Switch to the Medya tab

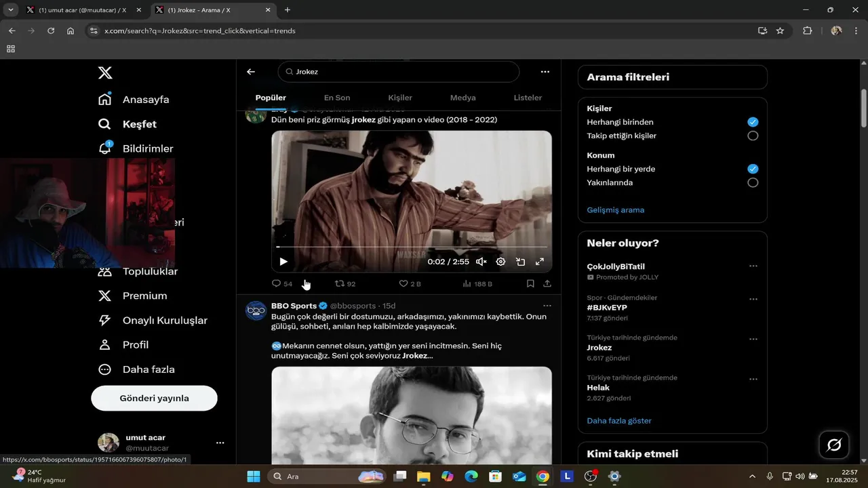(x=463, y=98)
